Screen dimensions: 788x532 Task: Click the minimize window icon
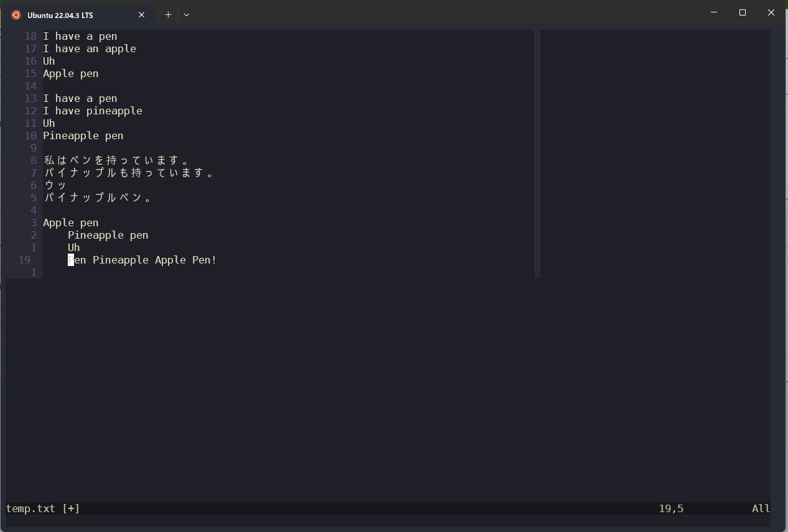coord(713,12)
